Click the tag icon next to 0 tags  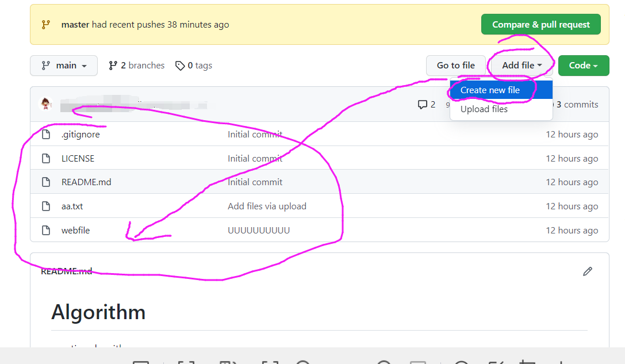coord(180,66)
